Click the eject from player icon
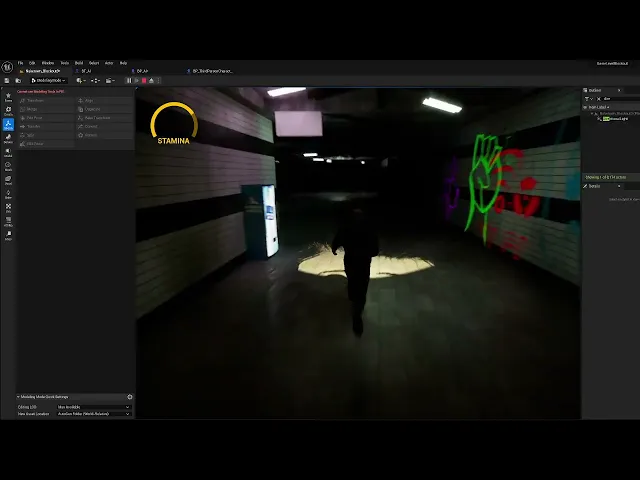The height and width of the screenshot is (480, 640). click(x=151, y=81)
